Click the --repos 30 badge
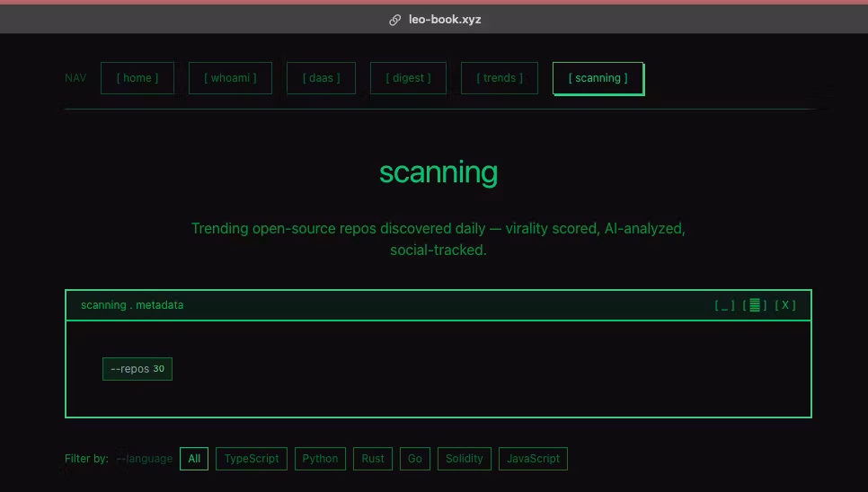 coord(137,369)
